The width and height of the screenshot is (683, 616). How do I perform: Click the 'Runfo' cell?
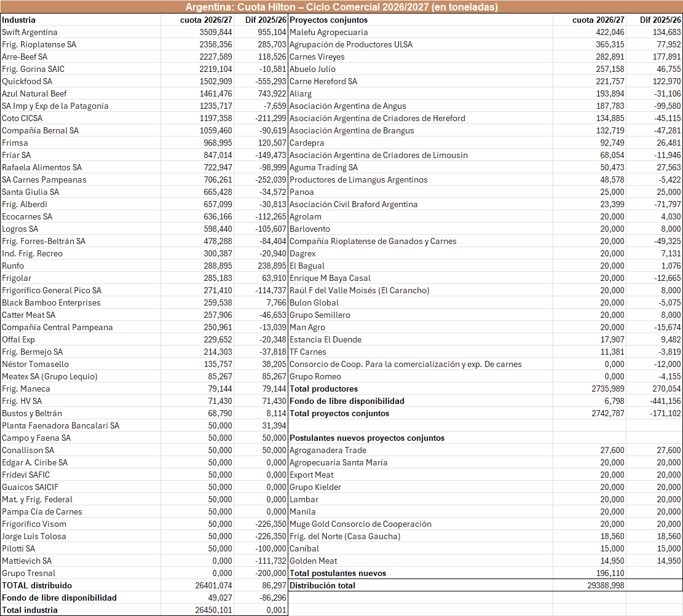[81, 266]
